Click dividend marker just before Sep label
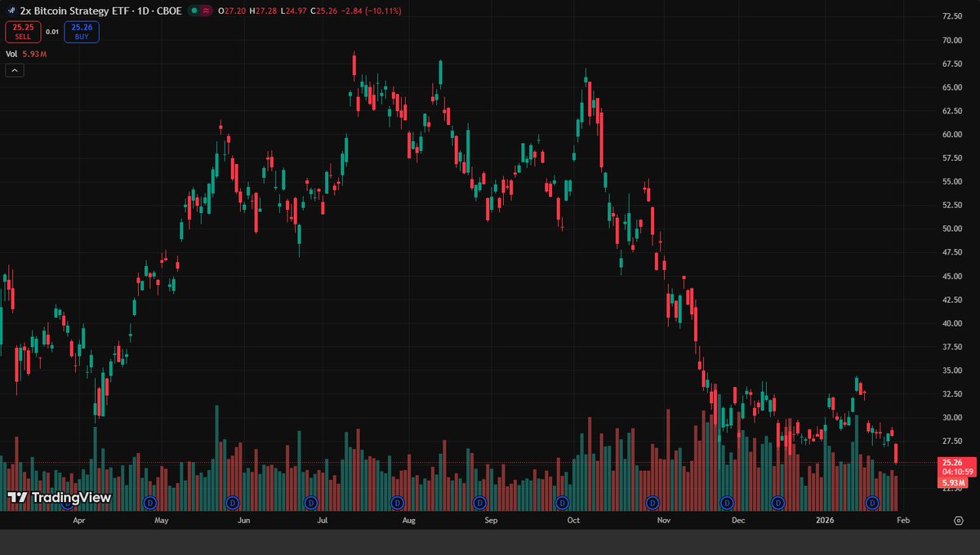The image size is (980, 555). pyautogui.click(x=479, y=501)
